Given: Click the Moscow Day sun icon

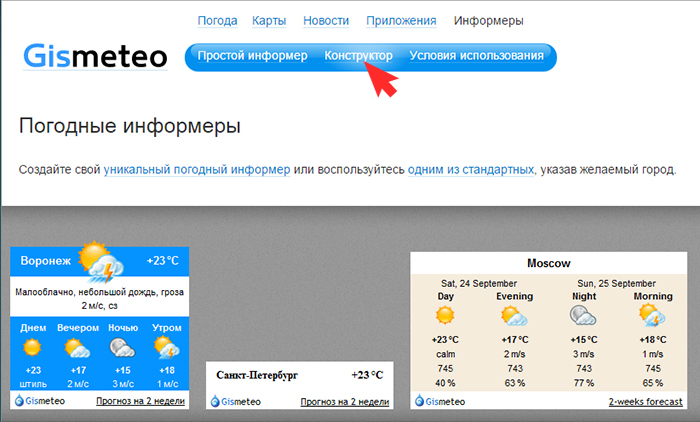Looking at the screenshot, I should click(445, 315).
